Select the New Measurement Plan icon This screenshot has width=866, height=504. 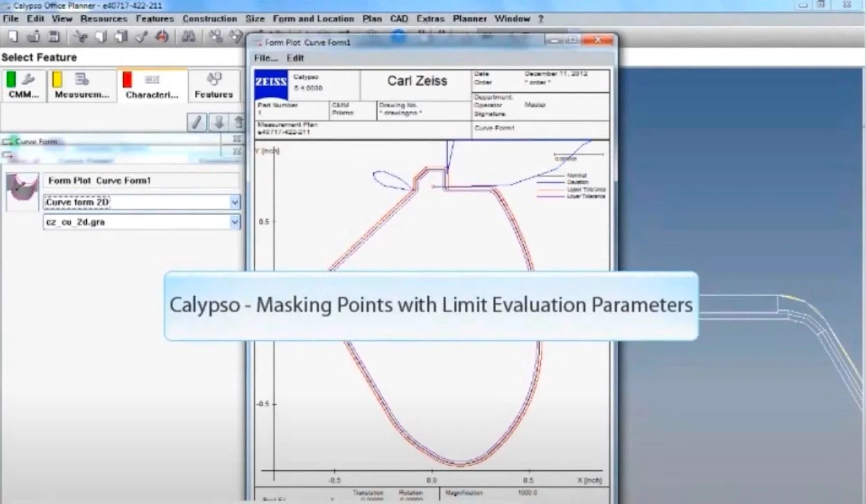coord(12,36)
